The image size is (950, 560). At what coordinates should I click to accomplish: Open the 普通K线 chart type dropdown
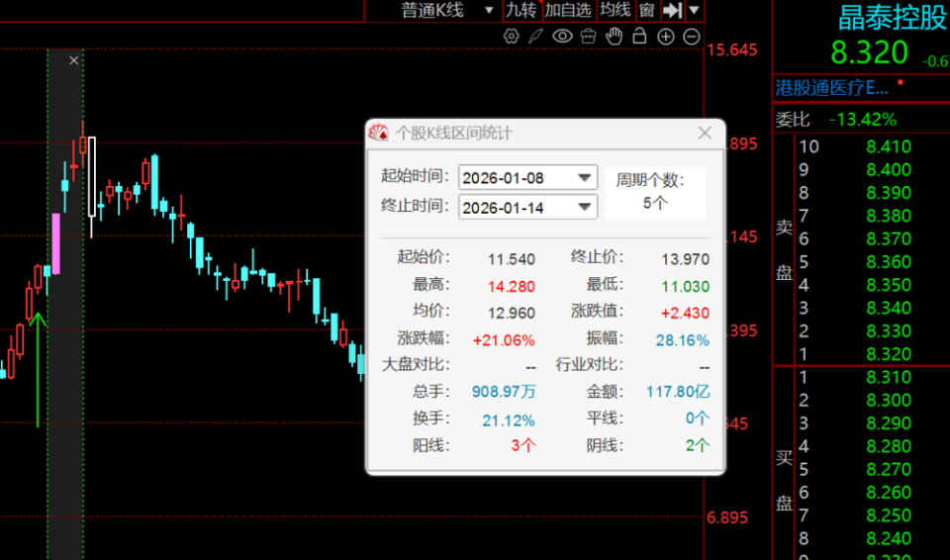[447, 10]
